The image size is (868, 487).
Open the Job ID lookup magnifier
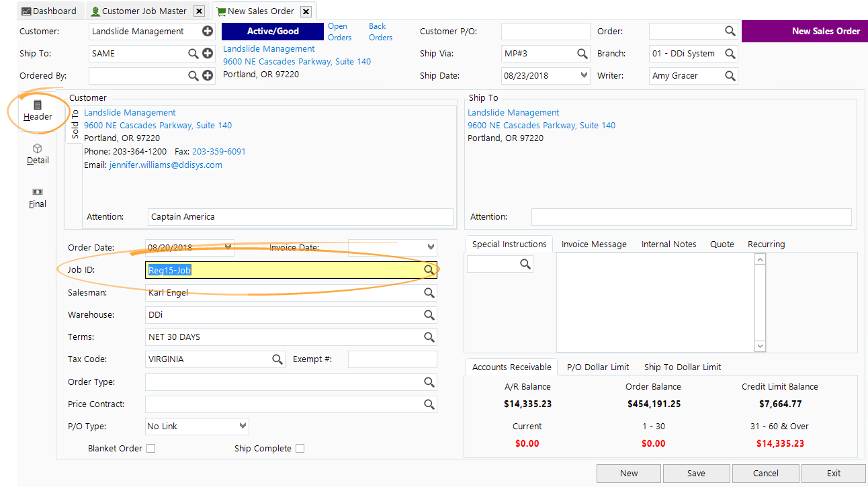[x=429, y=269]
